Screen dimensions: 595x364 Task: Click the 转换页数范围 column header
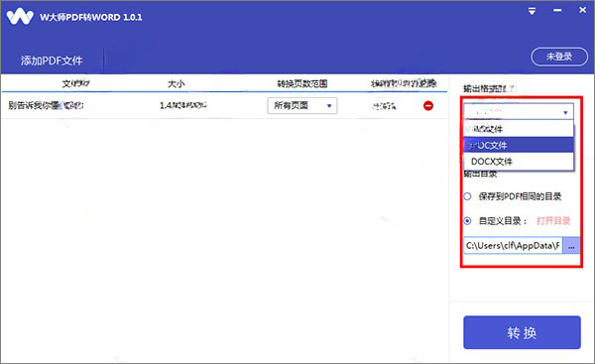pyautogui.click(x=302, y=83)
